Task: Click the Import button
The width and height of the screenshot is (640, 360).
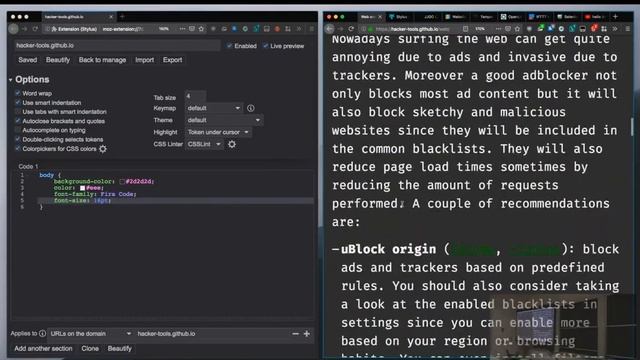Action: [144, 60]
